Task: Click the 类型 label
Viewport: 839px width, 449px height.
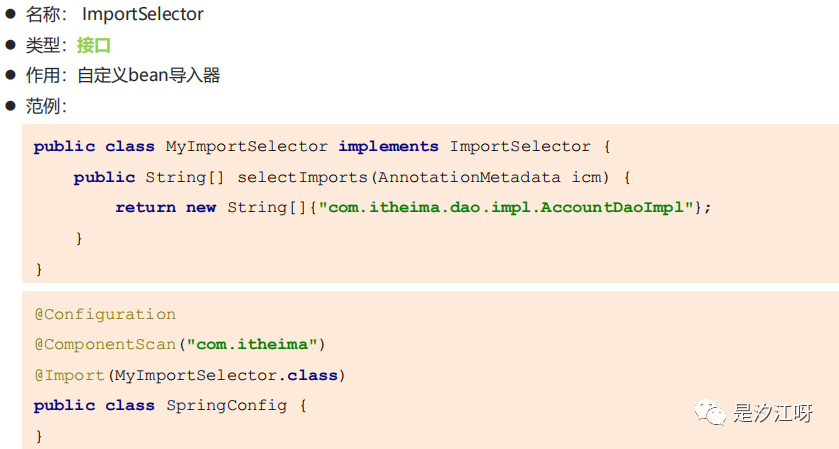Action: coord(42,45)
